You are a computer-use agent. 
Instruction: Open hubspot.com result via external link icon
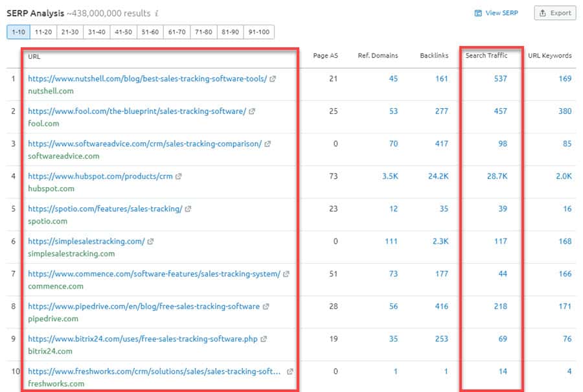pos(179,176)
